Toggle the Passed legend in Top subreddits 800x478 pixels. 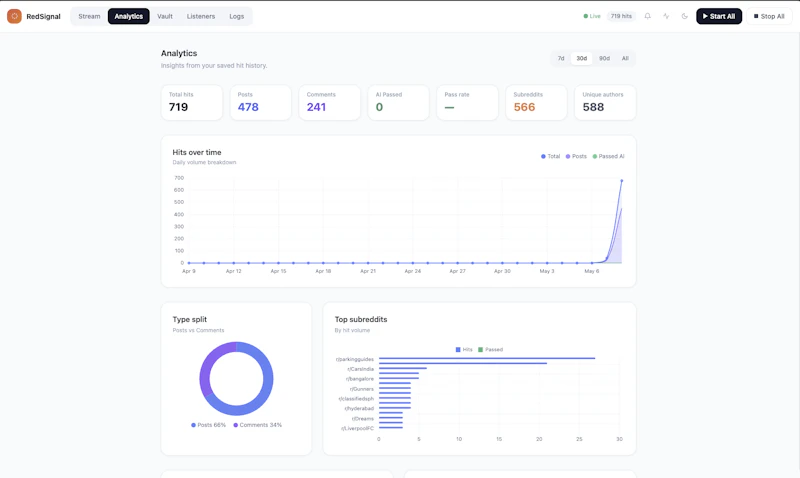[490, 349]
